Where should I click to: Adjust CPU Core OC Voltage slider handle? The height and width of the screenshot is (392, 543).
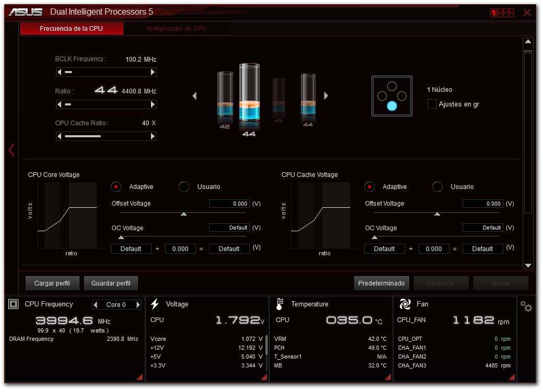tap(121, 237)
